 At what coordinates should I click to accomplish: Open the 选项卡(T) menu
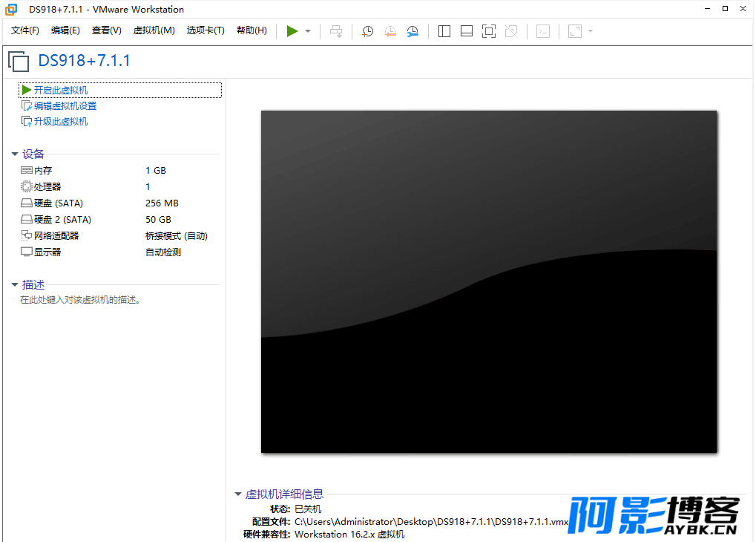click(x=206, y=30)
